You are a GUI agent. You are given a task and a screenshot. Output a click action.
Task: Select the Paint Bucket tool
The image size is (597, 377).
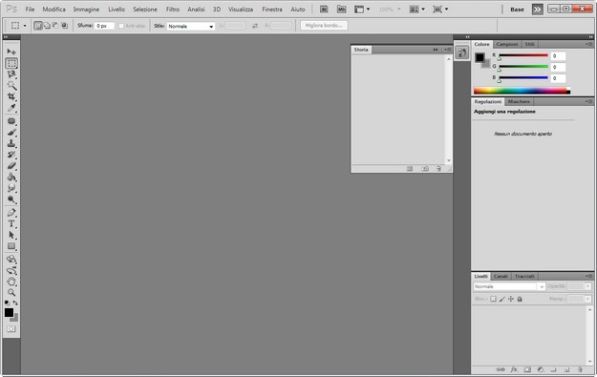[x=11, y=177]
